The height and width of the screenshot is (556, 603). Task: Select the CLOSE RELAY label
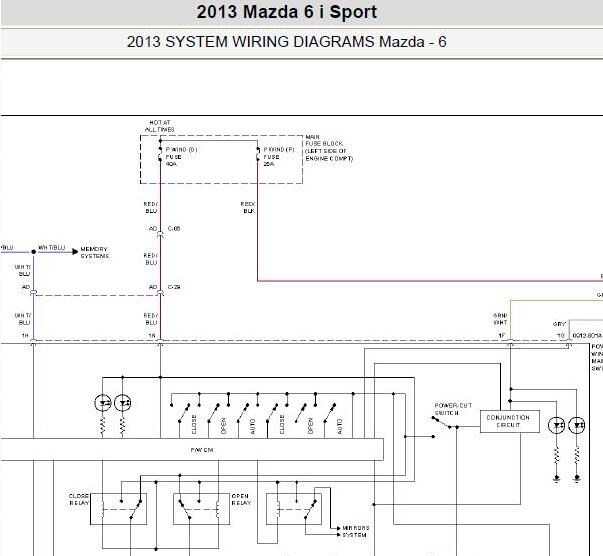pyautogui.click(x=79, y=499)
